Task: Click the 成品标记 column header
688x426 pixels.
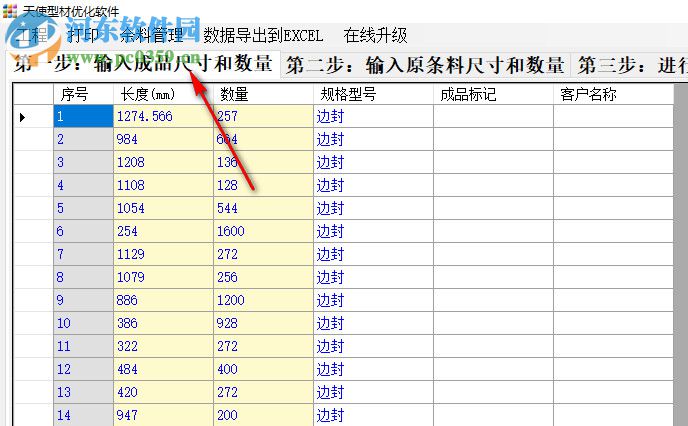Action: coord(493,94)
